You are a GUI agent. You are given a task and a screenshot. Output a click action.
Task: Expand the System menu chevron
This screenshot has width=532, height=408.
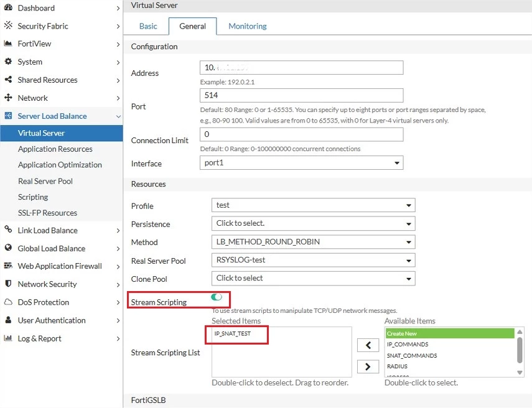point(118,62)
